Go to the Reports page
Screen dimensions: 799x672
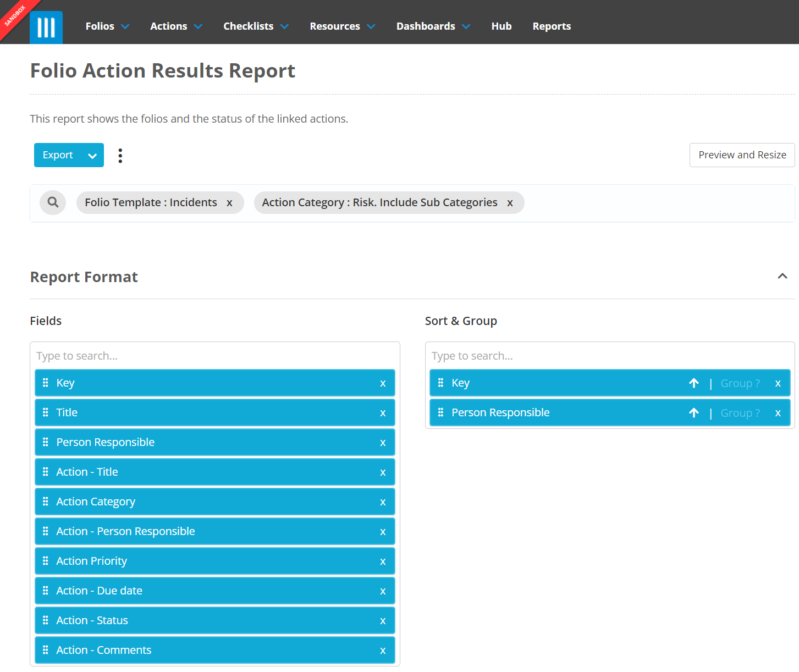pos(552,26)
